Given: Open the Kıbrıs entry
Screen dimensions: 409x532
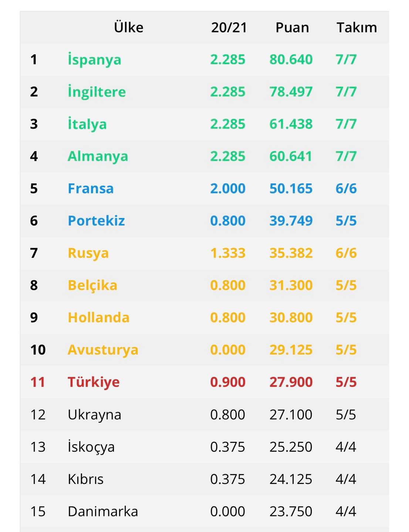Looking at the screenshot, I should click(x=85, y=479).
